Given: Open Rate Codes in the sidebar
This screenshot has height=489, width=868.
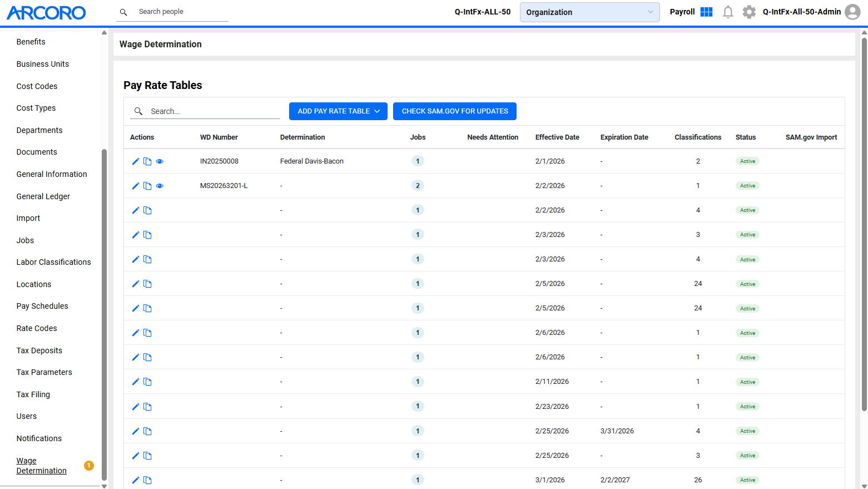Looking at the screenshot, I should 37,328.
